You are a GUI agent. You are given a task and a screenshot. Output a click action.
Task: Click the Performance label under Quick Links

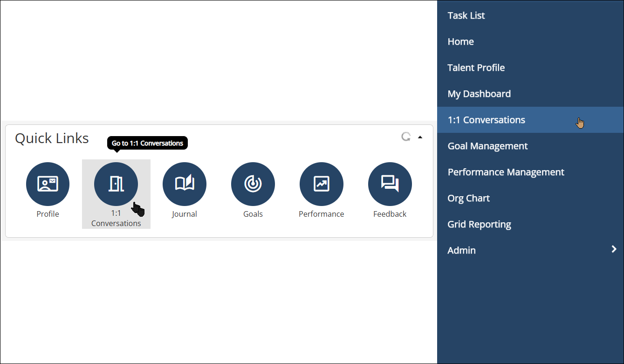coord(322,214)
